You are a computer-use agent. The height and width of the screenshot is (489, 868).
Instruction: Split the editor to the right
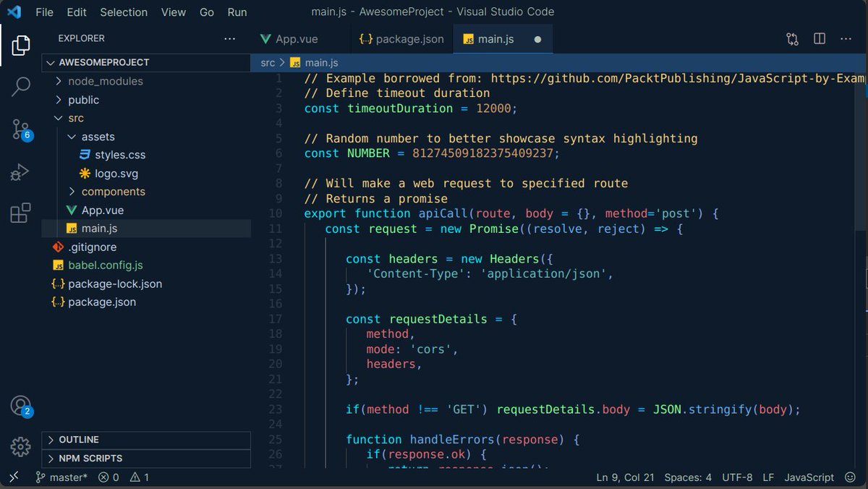[x=820, y=39]
